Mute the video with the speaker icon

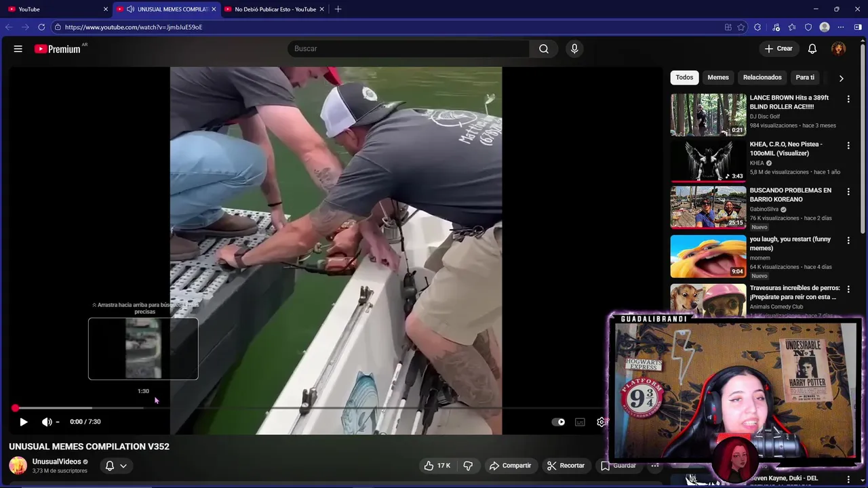point(46,422)
